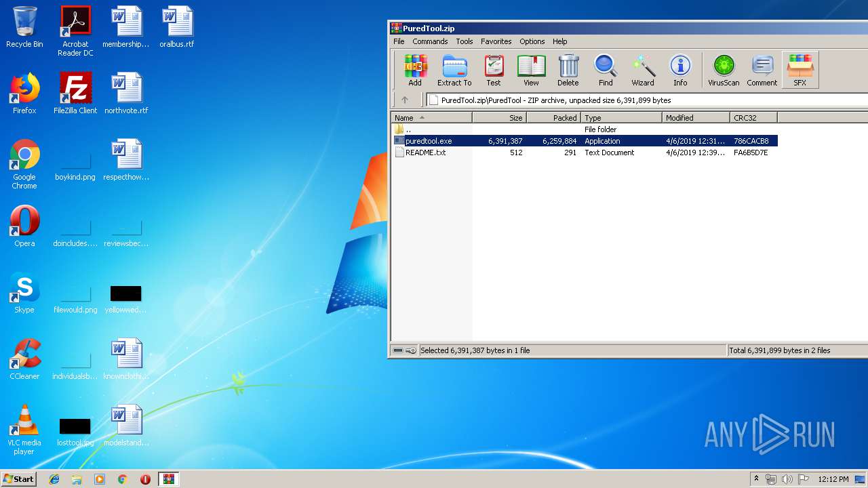Add files to the archive
The image size is (868, 488).
(x=415, y=70)
